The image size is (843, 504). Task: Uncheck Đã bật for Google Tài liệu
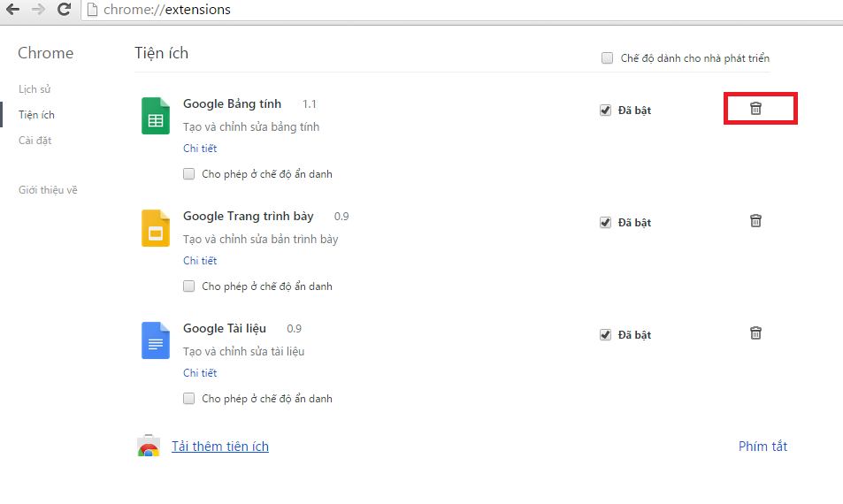coord(605,335)
